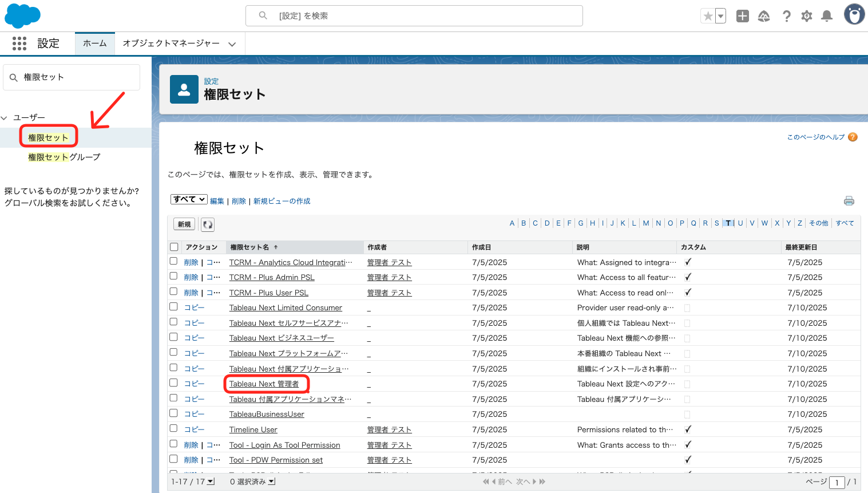Click the 編集 view link
Screen dimensions: 868x493
[x=217, y=201]
